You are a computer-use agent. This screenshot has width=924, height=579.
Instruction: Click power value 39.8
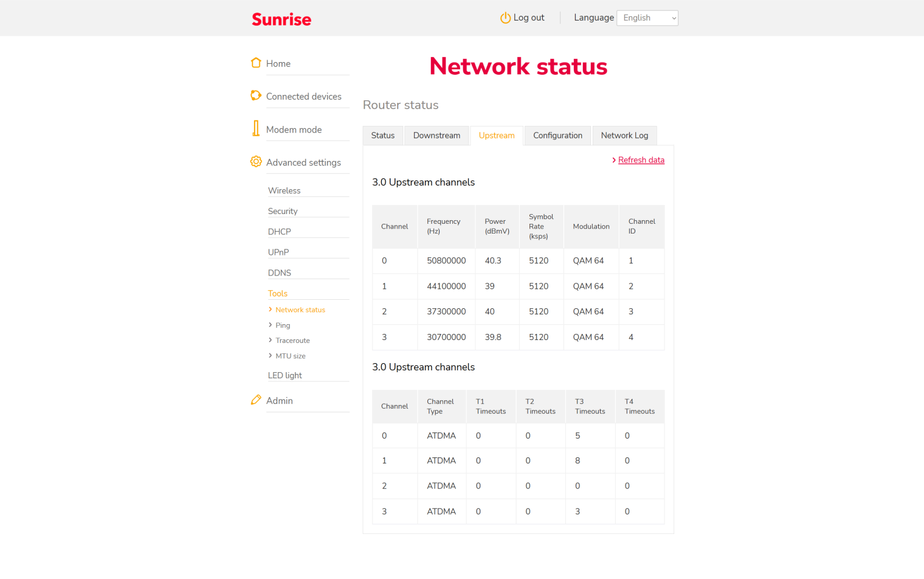(x=493, y=337)
